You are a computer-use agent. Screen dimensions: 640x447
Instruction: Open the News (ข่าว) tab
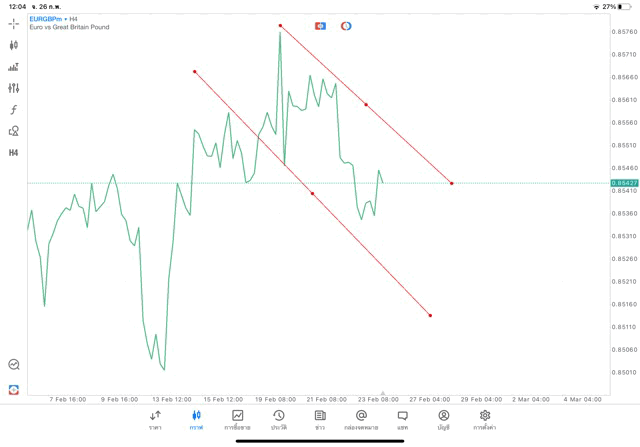320,420
